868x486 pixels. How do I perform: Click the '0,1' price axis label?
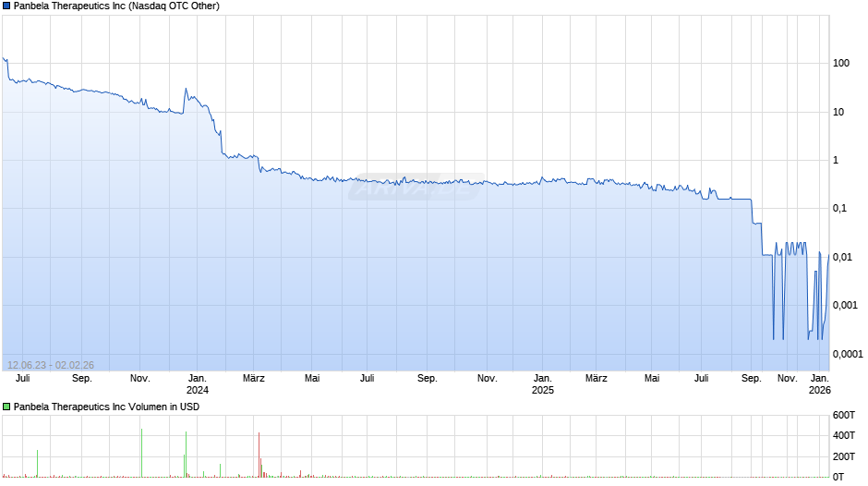click(x=839, y=209)
